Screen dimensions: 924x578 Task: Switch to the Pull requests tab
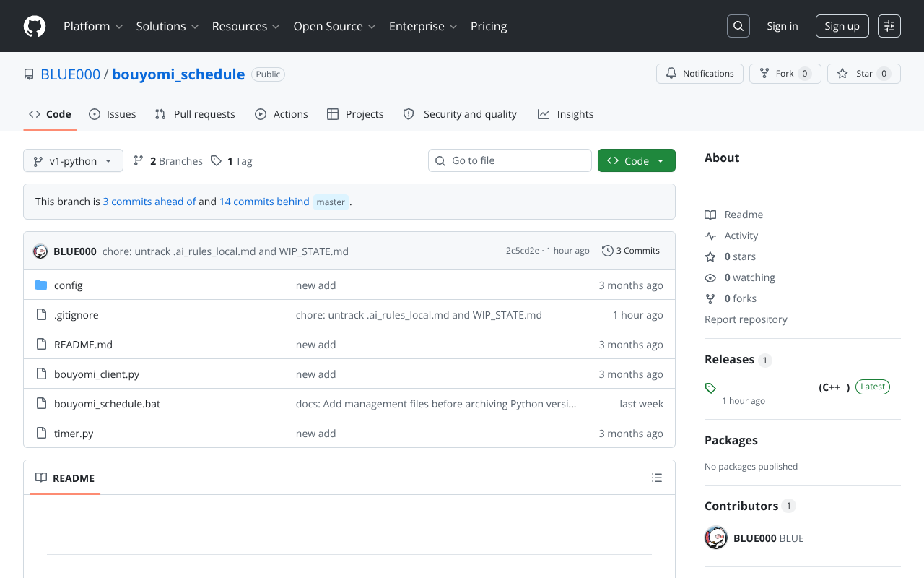tap(195, 114)
